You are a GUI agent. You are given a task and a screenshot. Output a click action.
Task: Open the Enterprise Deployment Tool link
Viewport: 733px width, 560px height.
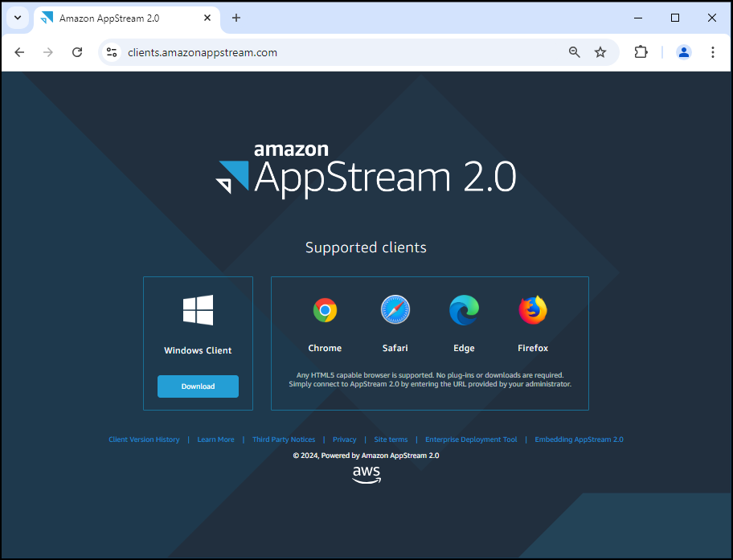click(471, 439)
